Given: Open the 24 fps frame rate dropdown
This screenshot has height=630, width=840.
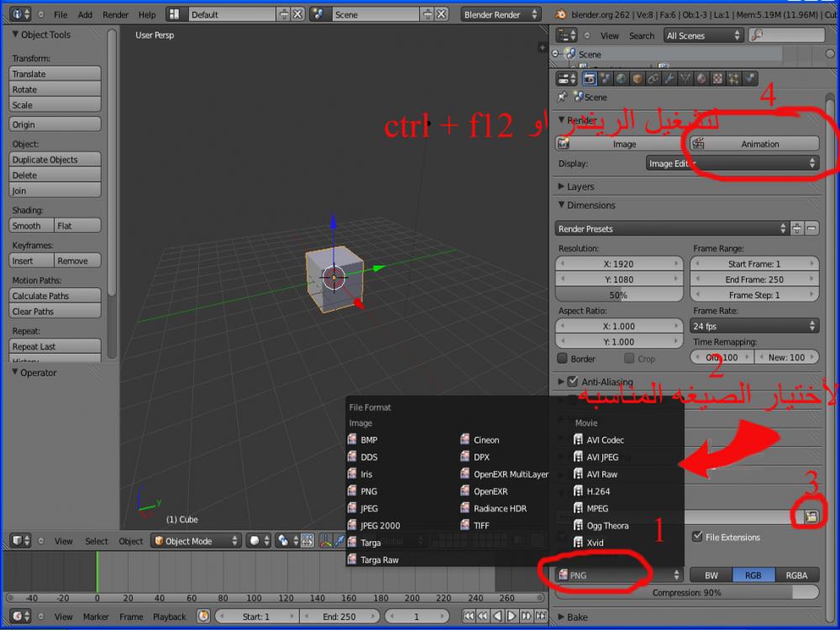Looking at the screenshot, I should point(754,326).
